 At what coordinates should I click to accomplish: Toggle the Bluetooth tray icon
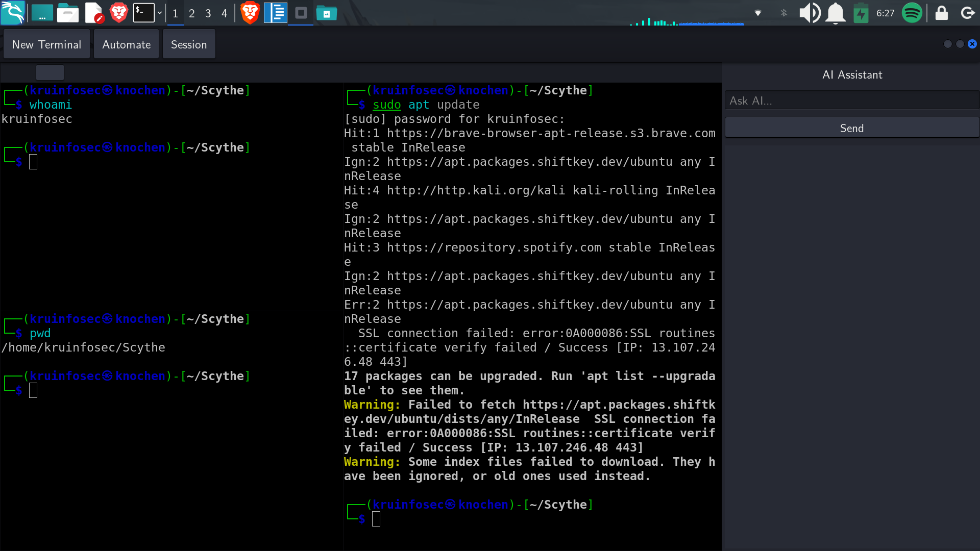tap(784, 13)
